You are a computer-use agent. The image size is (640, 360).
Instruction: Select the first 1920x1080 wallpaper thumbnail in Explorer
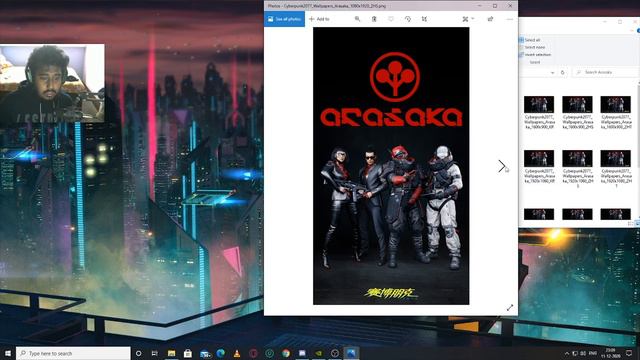[x=539, y=158]
